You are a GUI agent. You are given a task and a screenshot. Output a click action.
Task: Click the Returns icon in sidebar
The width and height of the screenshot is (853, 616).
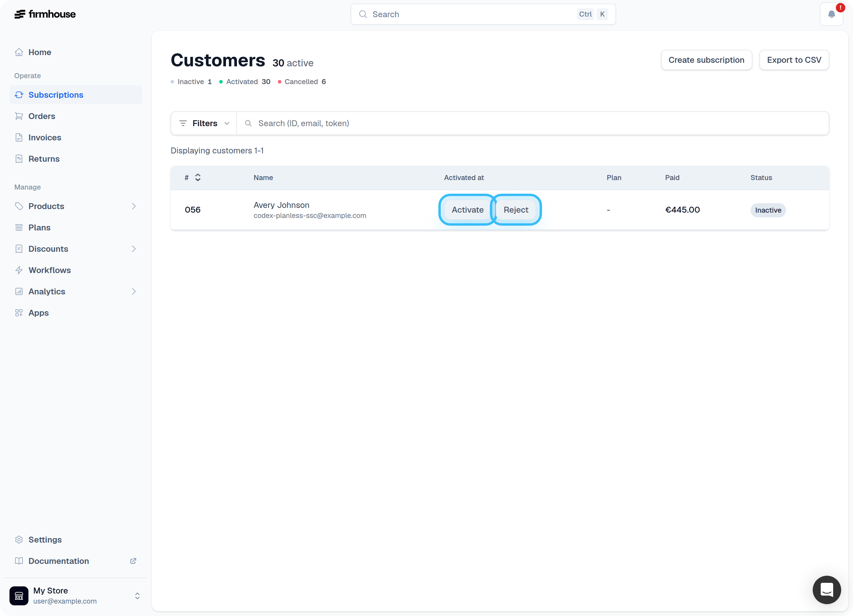coord(19,159)
